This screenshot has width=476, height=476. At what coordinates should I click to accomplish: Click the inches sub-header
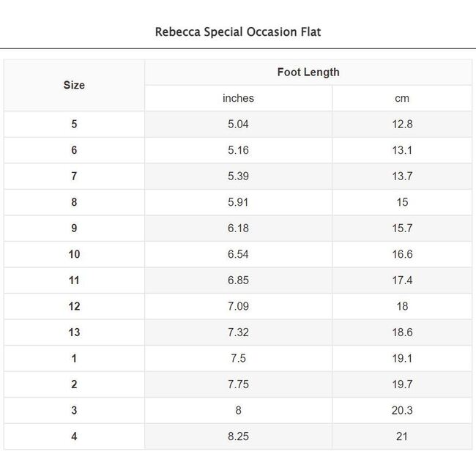[238, 98]
